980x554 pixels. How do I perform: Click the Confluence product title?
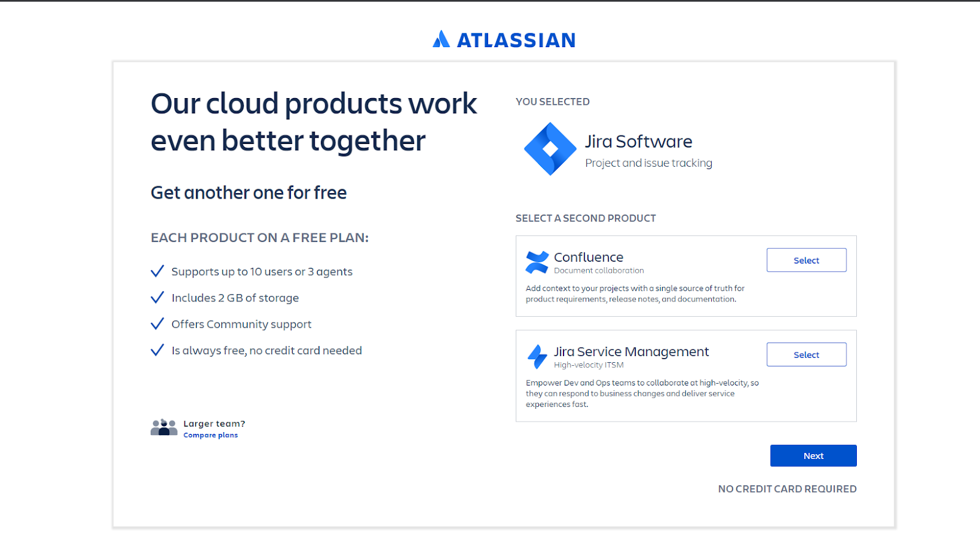pyautogui.click(x=589, y=257)
